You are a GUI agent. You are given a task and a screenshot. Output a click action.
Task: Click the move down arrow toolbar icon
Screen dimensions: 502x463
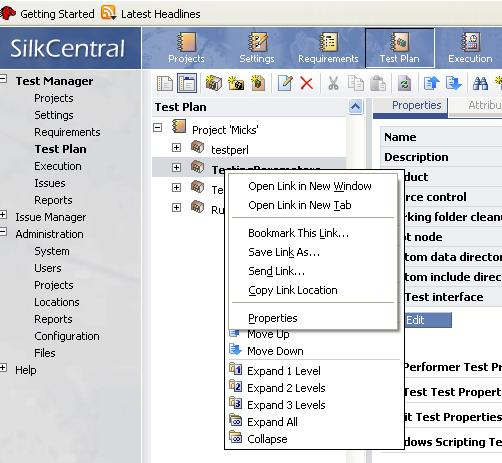[x=453, y=83]
